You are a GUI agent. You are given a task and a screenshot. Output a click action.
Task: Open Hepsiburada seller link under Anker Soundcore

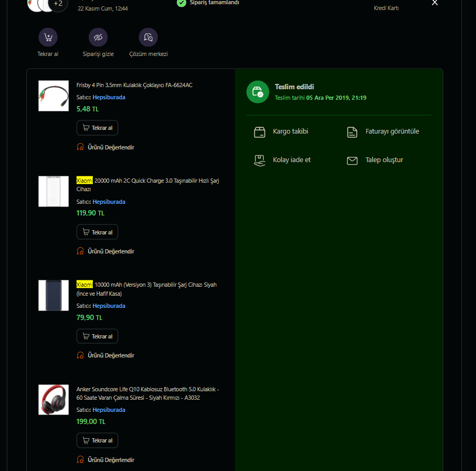(109, 410)
